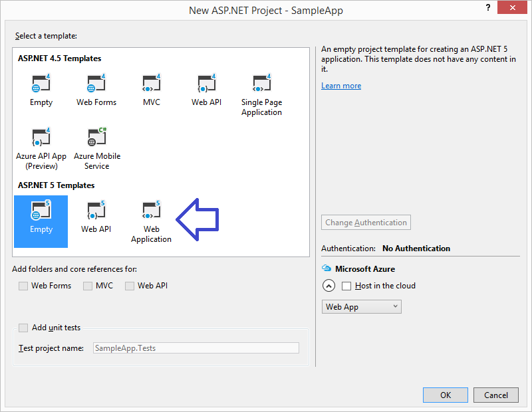Screen dimensions: 532x412
Task: Close the New ASP.NET Project dialog
Action: point(512,7)
